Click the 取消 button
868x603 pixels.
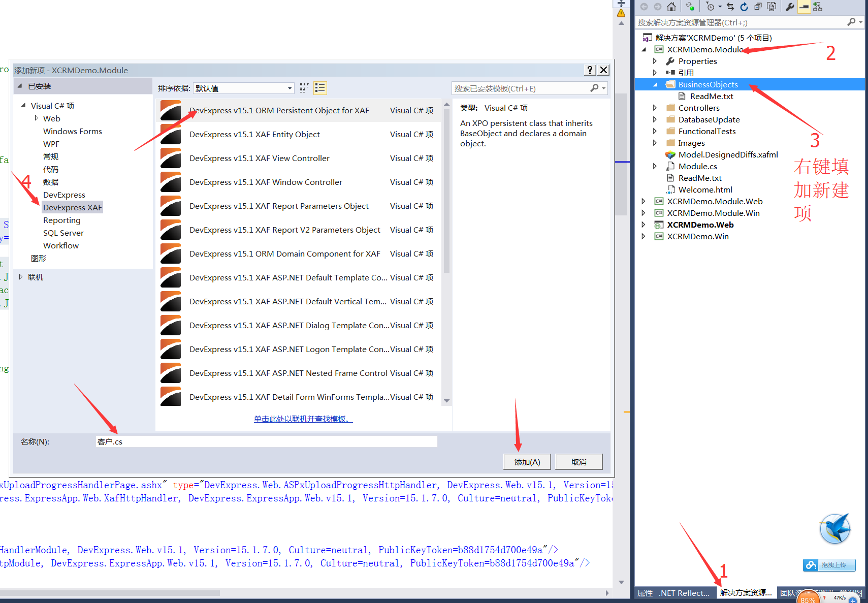coord(579,462)
